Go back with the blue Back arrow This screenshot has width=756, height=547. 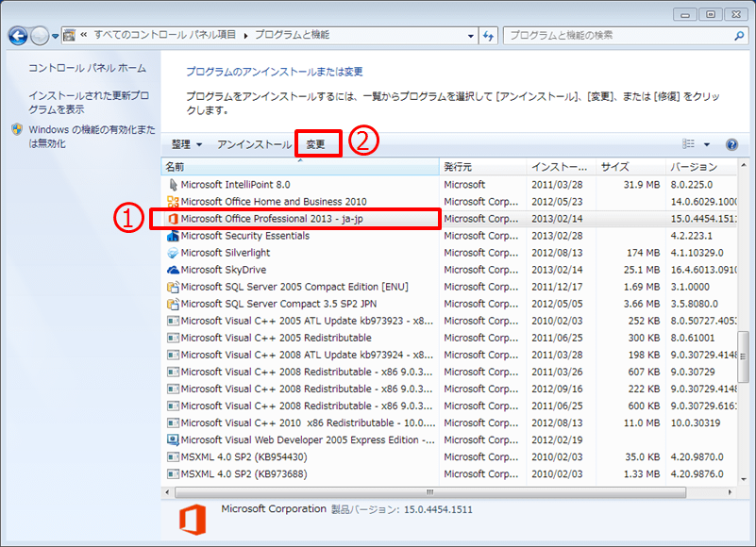(18, 36)
